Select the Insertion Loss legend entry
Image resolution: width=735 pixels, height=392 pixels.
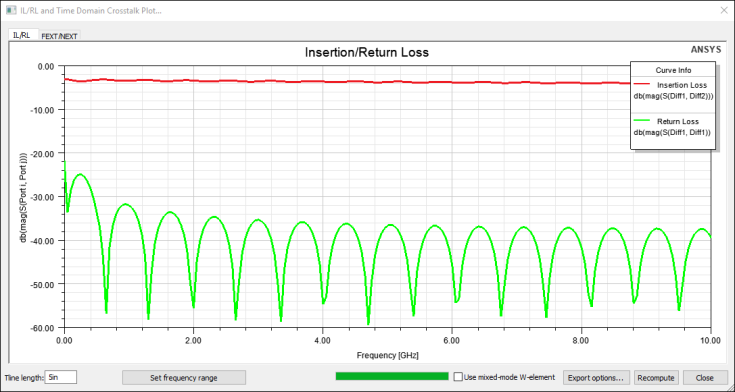[682, 85]
